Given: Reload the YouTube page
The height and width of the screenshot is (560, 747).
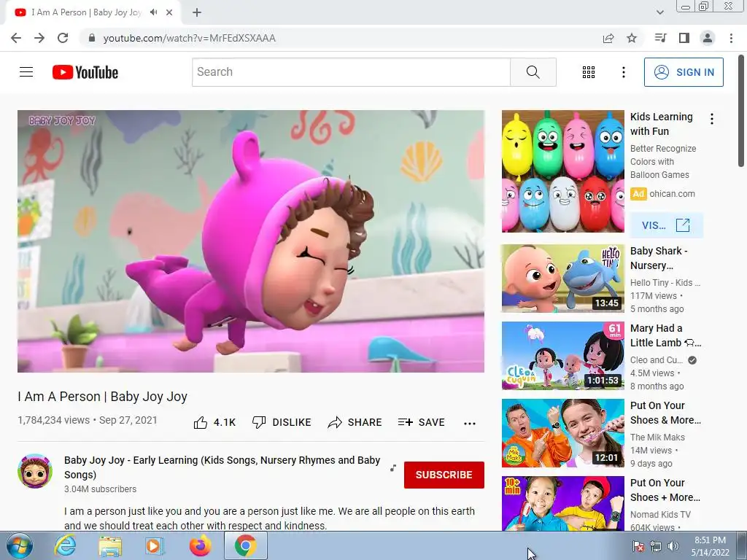Looking at the screenshot, I should tap(63, 38).
